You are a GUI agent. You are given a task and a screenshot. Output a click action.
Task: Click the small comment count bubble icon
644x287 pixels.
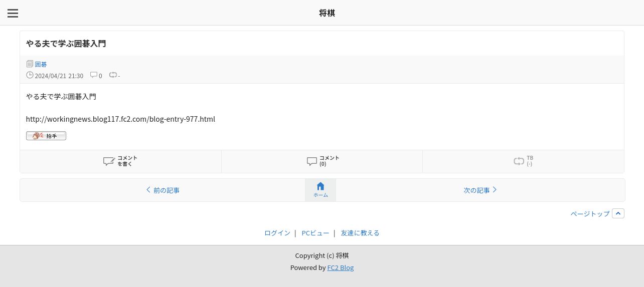coord(93,75)
